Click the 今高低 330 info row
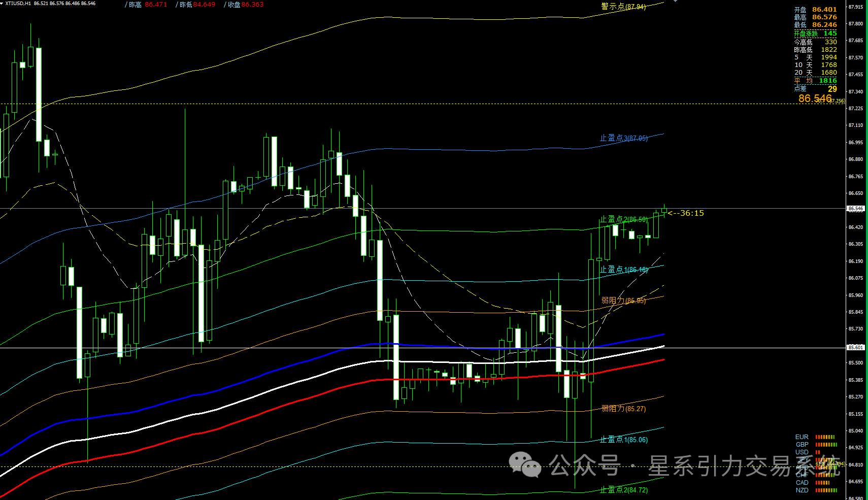Image resolution: width=868 pixels, height=500 pixels. click(816, 42)
